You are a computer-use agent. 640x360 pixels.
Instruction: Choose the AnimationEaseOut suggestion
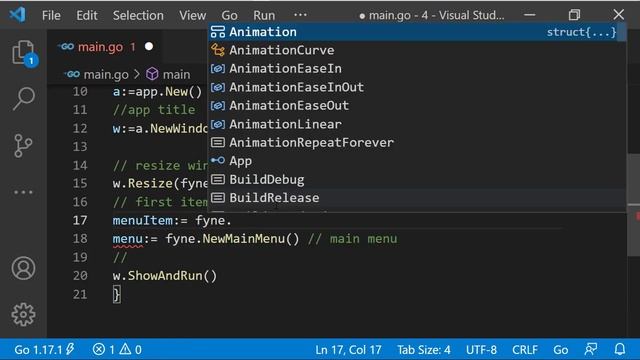click(417, 105)
